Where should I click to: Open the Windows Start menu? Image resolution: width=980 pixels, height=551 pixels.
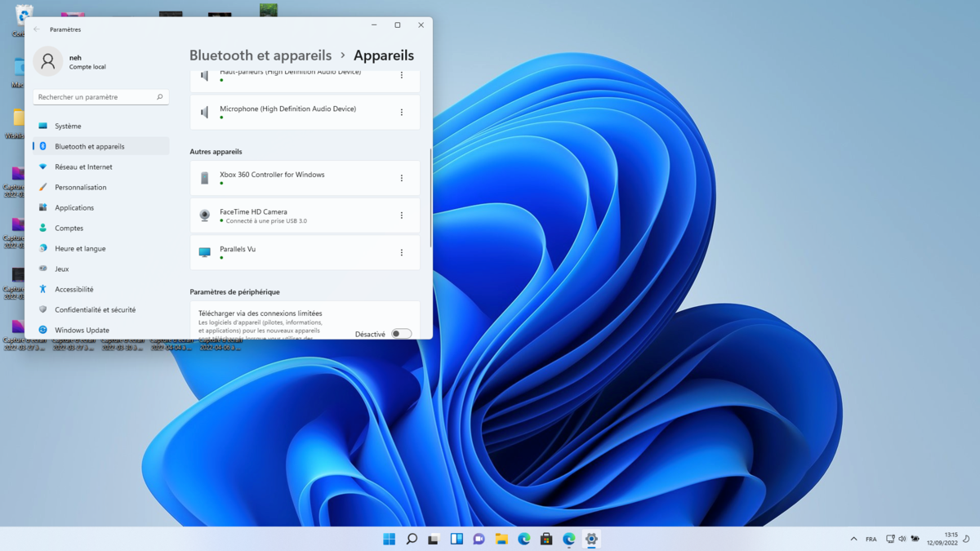390,539
